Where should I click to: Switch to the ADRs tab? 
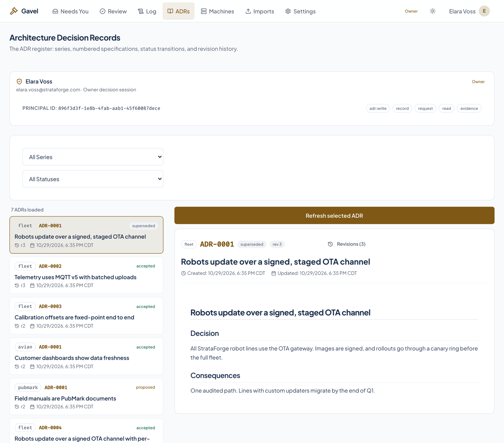(178, 11)
